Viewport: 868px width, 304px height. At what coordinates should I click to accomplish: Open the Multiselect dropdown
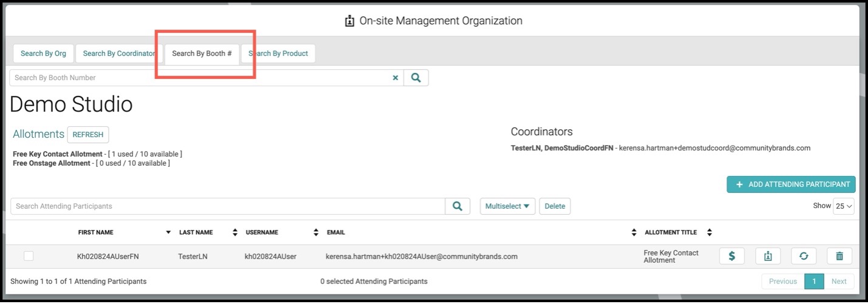[507, 206]
